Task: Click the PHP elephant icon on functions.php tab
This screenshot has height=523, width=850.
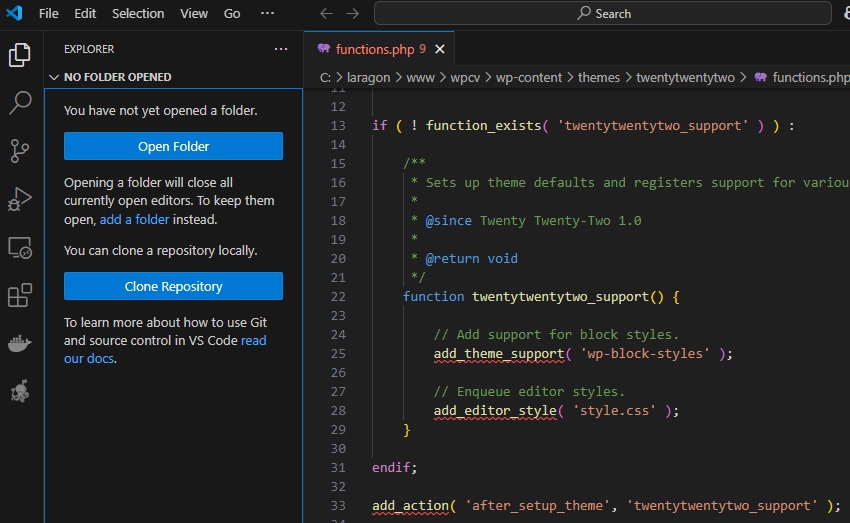Action: coord(324,49)
